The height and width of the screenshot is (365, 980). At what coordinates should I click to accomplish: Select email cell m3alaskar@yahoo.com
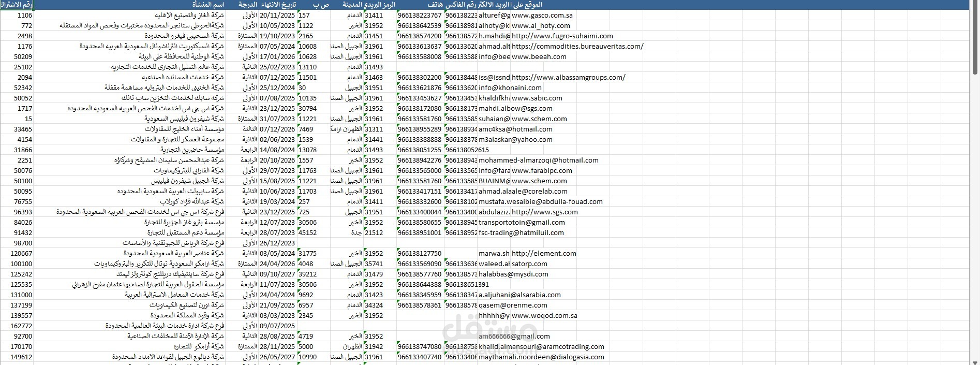[x=515, y=139]
